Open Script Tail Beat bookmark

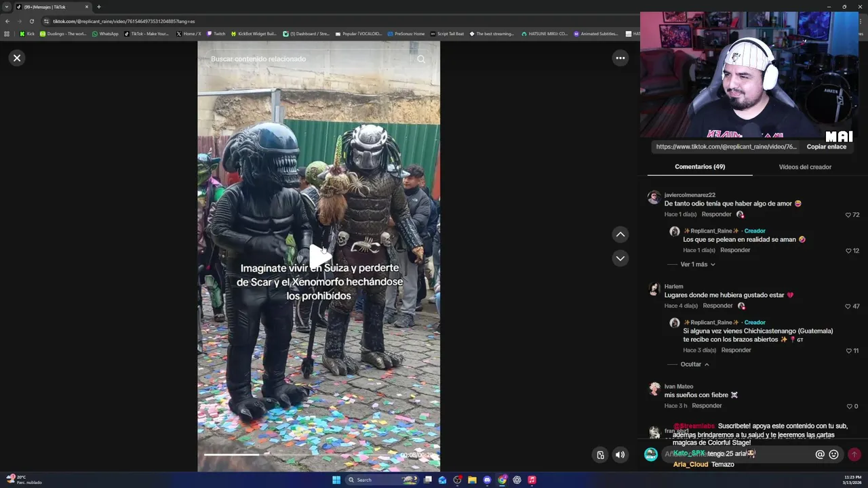[x=447, y=34]
